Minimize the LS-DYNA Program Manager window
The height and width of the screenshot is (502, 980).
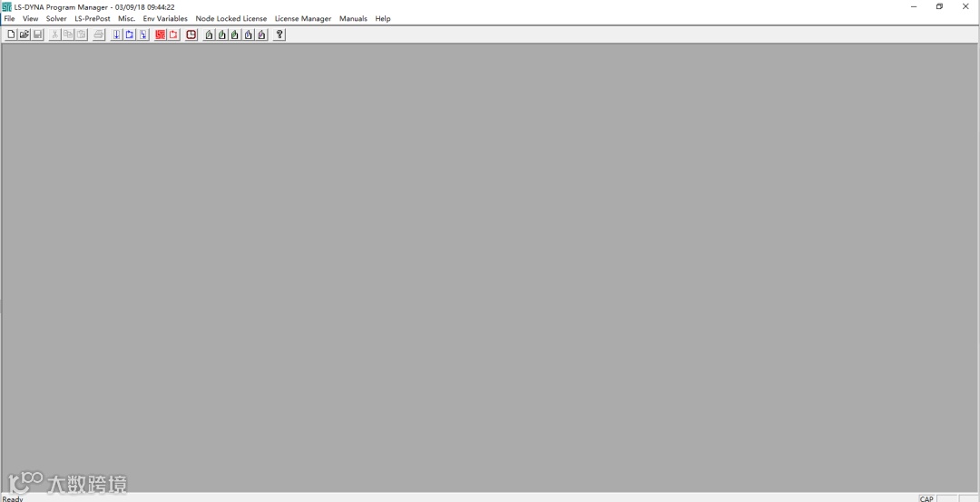914,7
